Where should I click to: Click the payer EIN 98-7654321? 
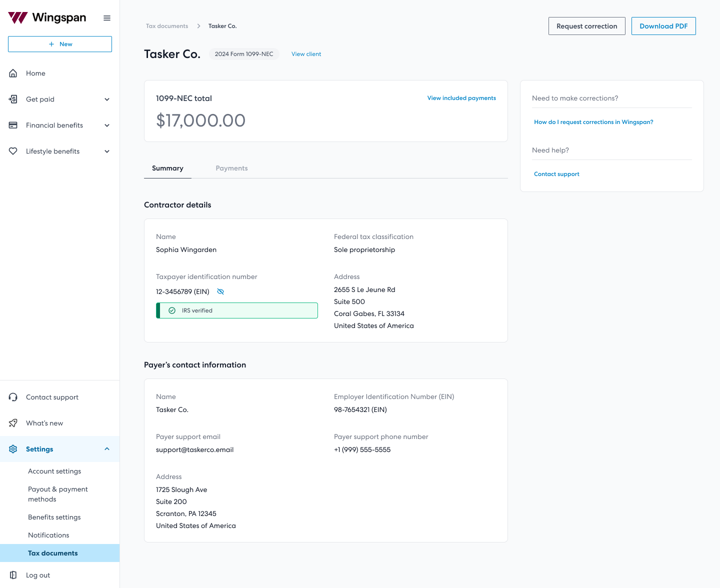pyautogui.click(x=360, y=409)
